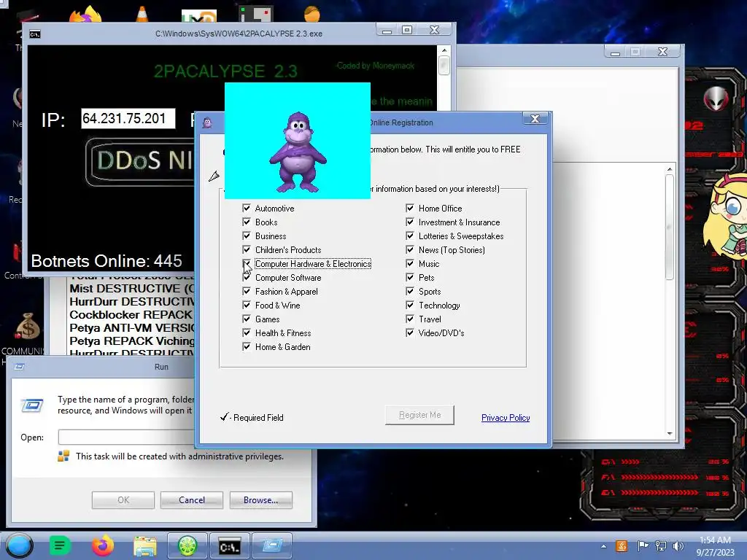The image size is (747, 560).
Task: Uncheck Lotteries & Sweepstakes
Action: point(410,236)
